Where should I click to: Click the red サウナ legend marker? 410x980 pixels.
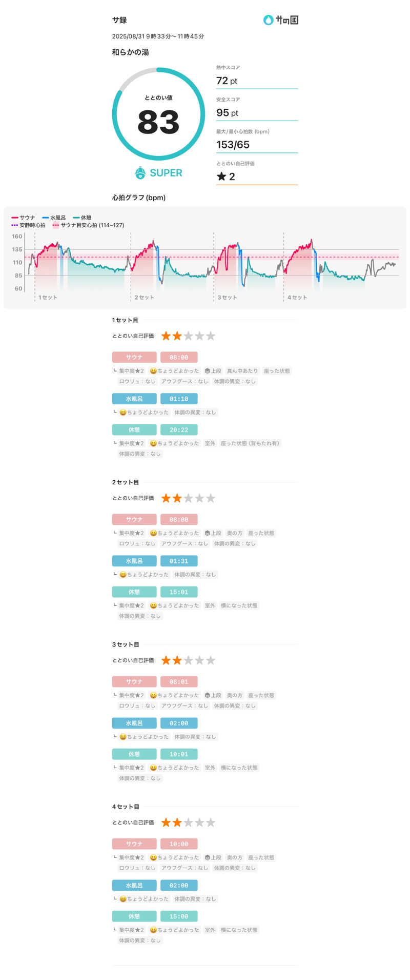[x=15, y=218]
